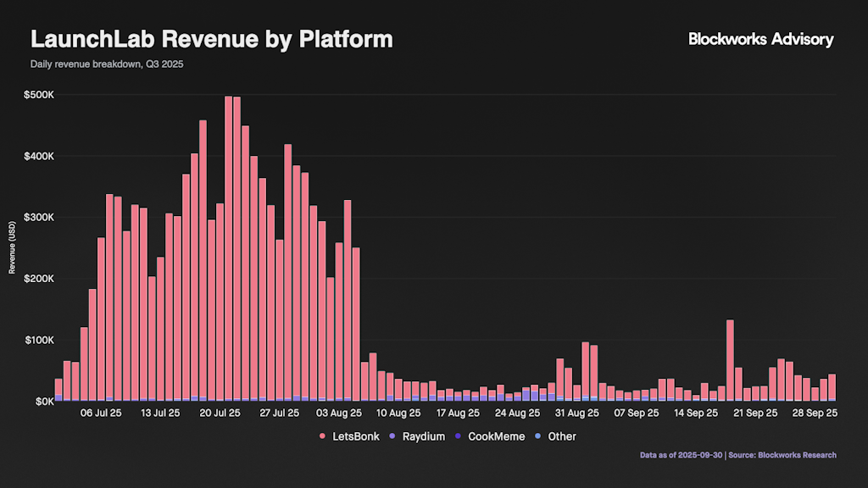
Task: Click the Blockworks Advisory logo
Action: pos(760,39)
